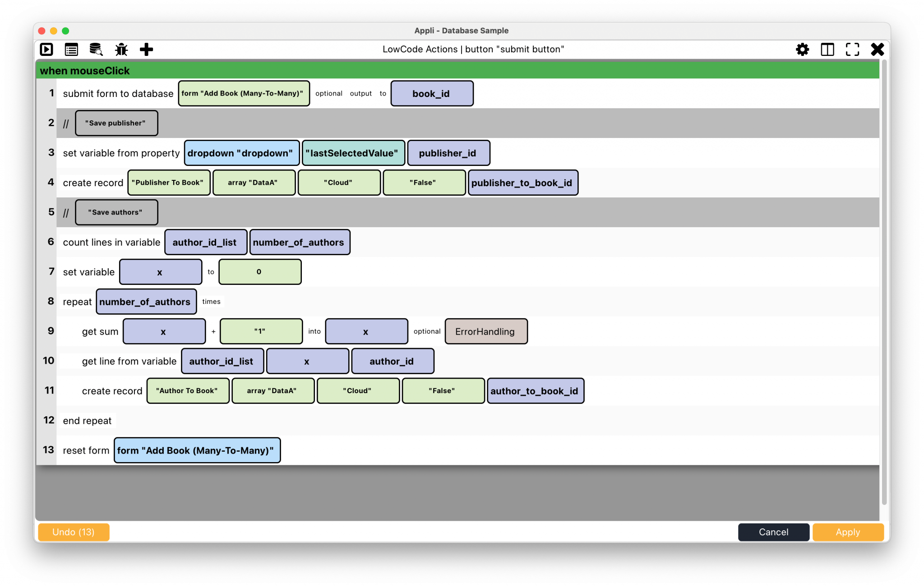
Task: Undo the last change
Action: (73, 532)
